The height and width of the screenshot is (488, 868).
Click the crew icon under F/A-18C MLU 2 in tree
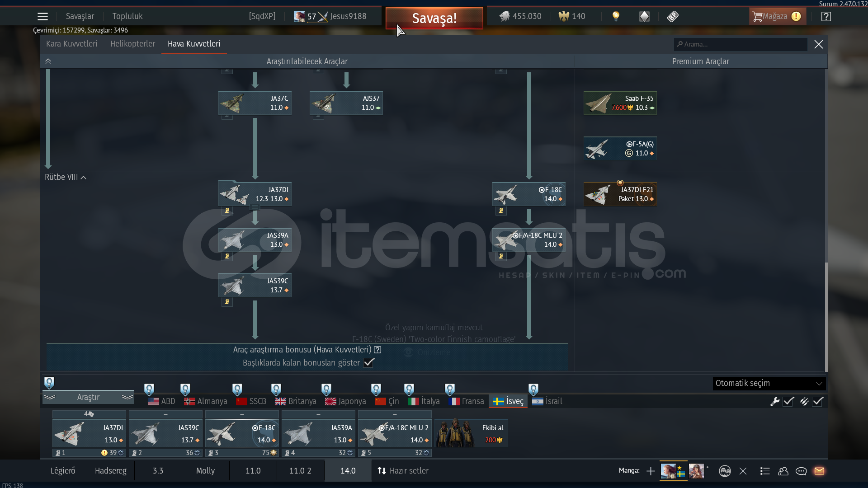tap(501, 256)
